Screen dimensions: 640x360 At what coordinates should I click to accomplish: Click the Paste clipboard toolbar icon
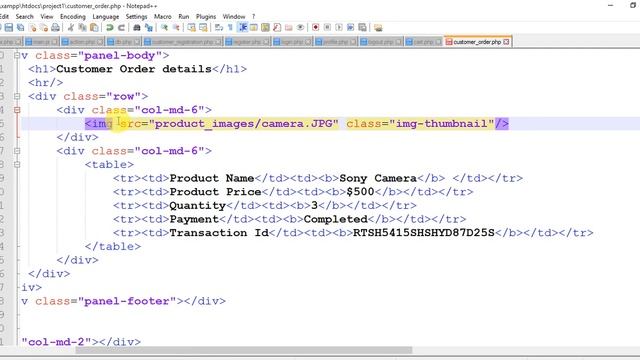point(94,28)
